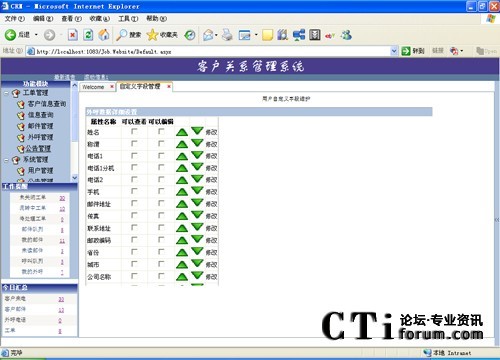Click the Stop loading toolbar icon
The width and height of the screenshot is (500, 360).
pyautogui.click(x=73, y=35)
